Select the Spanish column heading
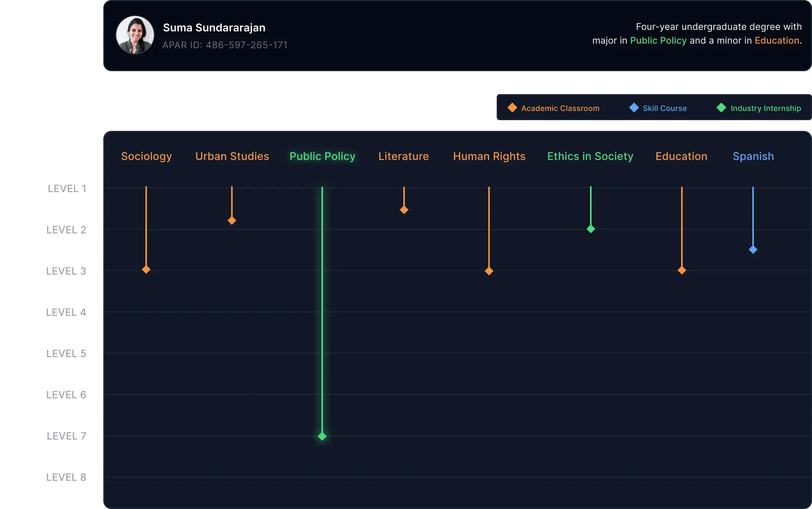812x509 pixels. [x=753, y=156]
